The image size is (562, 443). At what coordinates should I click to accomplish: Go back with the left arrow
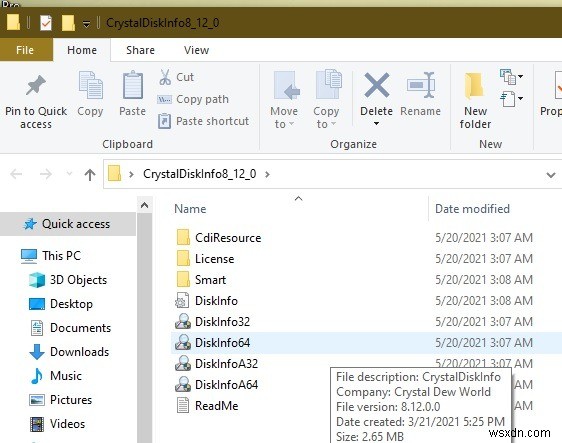coord(16,174)
